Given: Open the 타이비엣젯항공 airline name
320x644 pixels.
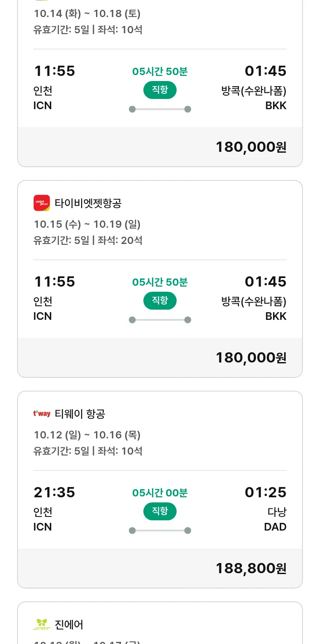Looking at the screenshot, I should point(88,203).
